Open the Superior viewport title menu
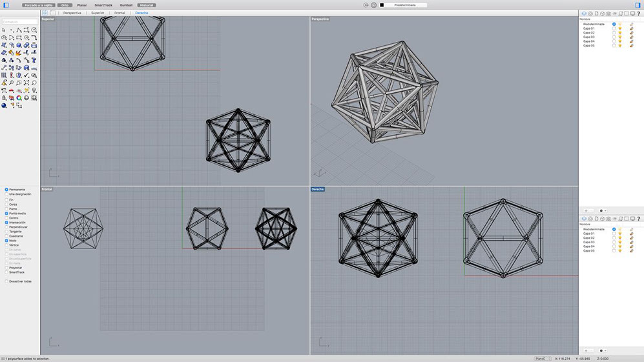 click(x=48, y=19)
